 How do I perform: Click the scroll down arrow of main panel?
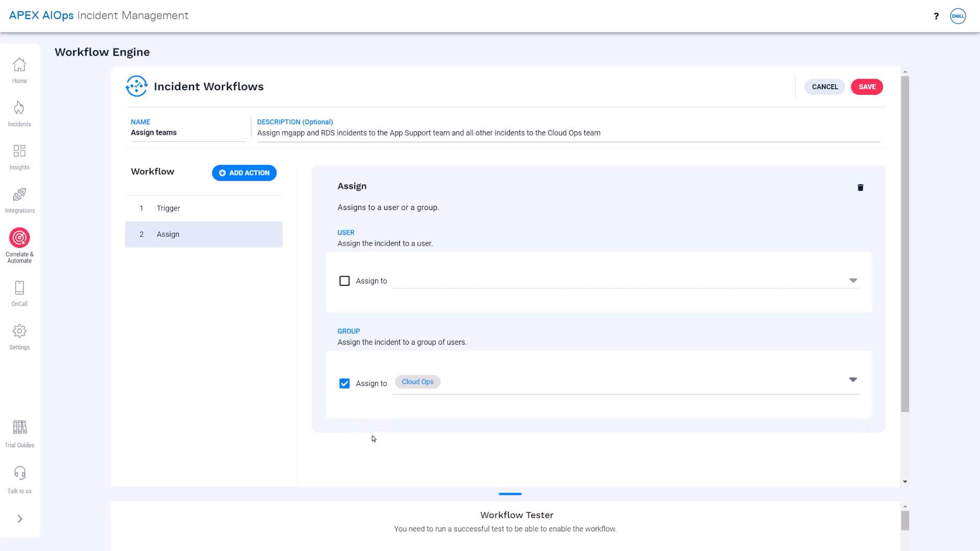click(x=905, y=482)
